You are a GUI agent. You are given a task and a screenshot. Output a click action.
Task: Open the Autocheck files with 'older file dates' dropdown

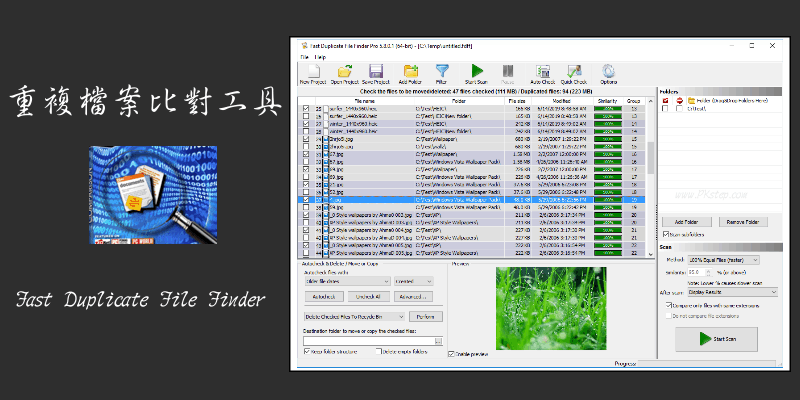(x=347, y=281)
